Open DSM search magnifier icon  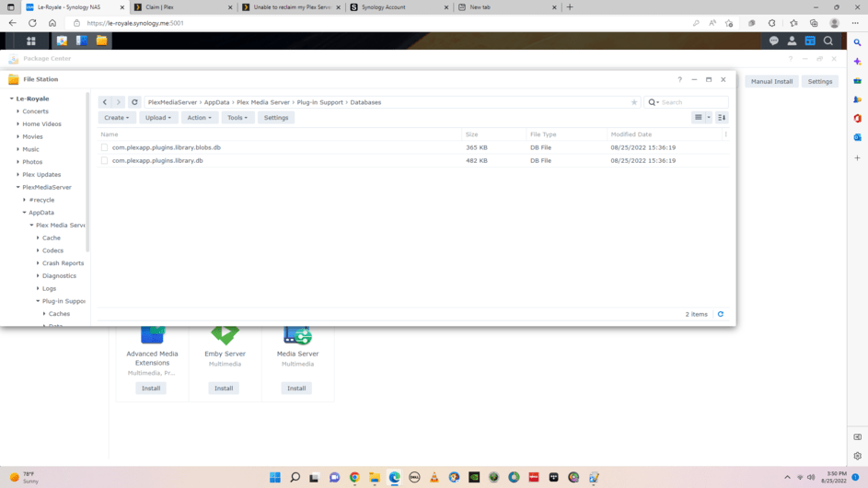click(x=828, y=41)
